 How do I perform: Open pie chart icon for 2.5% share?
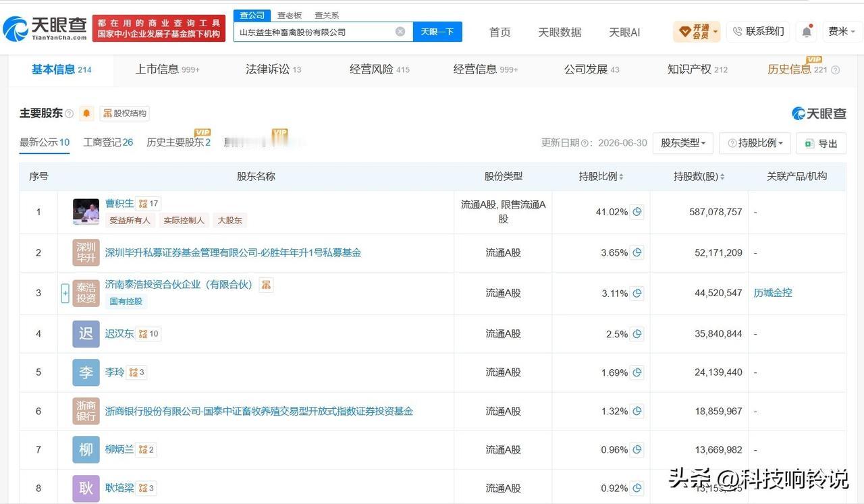click(x=637, y=334)
